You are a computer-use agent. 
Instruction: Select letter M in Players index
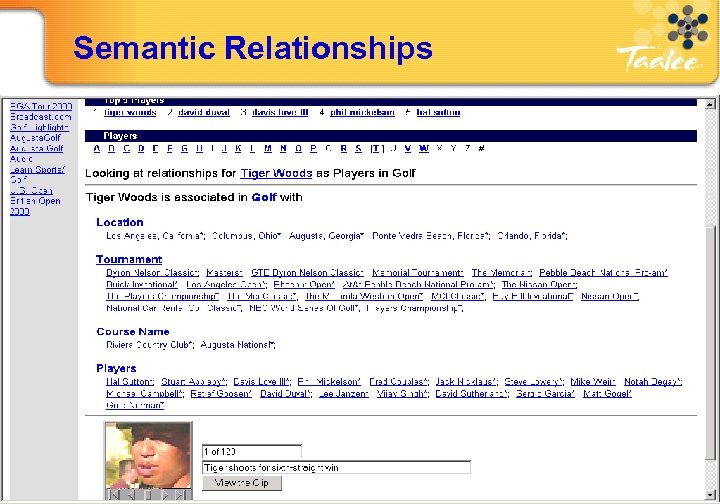pyautogui.click(x=268, y=149)
